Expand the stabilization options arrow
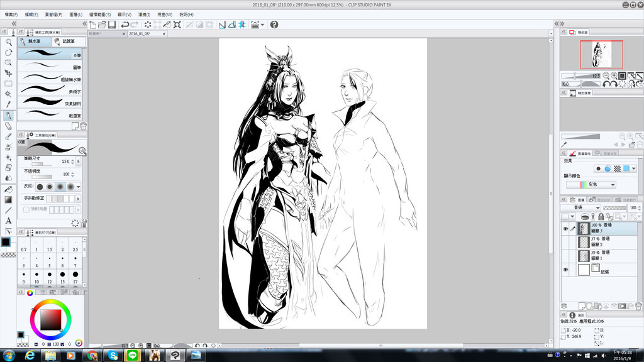This screenshot has height=362, width=644. coord(78,199)
